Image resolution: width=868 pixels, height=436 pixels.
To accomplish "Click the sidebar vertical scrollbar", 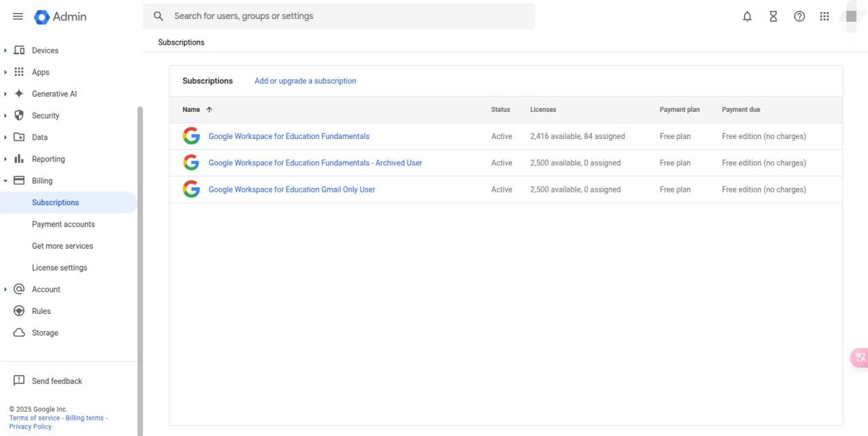I will (x=140, y=271).
